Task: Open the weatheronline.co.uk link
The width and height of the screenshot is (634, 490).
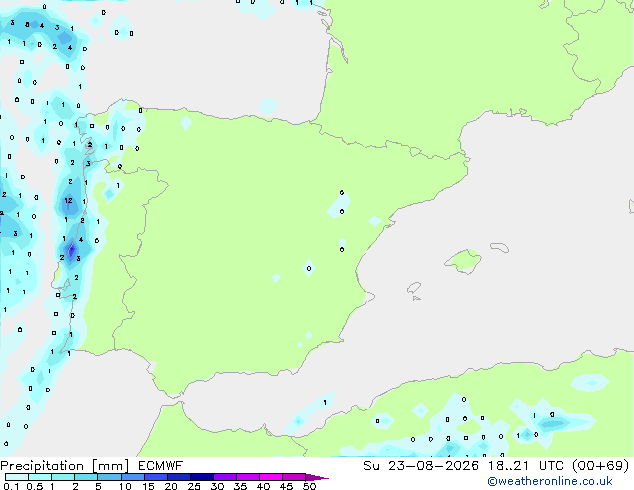Action: [550, 481]
